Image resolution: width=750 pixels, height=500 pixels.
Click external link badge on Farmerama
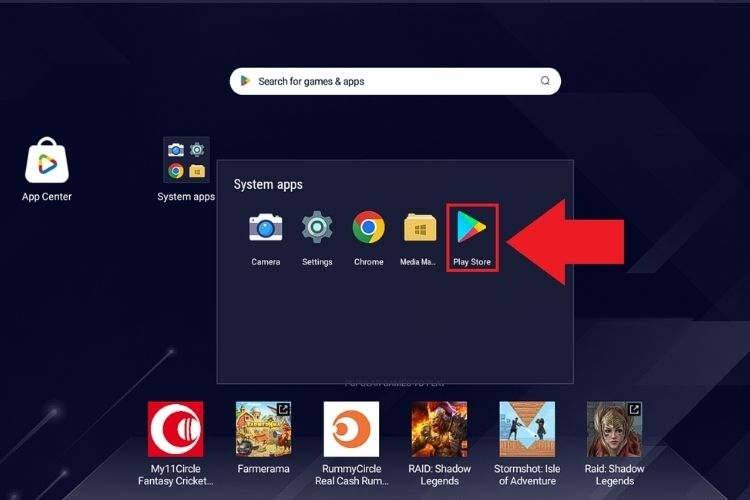pos(284,409)
